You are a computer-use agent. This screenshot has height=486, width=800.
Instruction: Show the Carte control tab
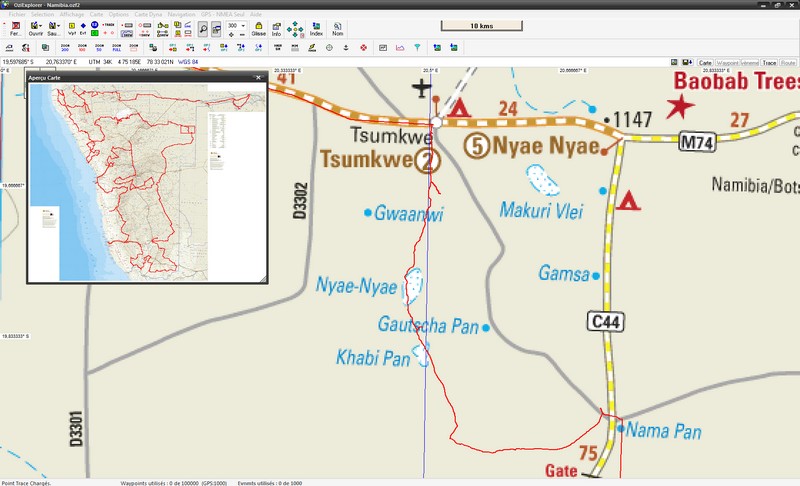(x=706, y=63)
